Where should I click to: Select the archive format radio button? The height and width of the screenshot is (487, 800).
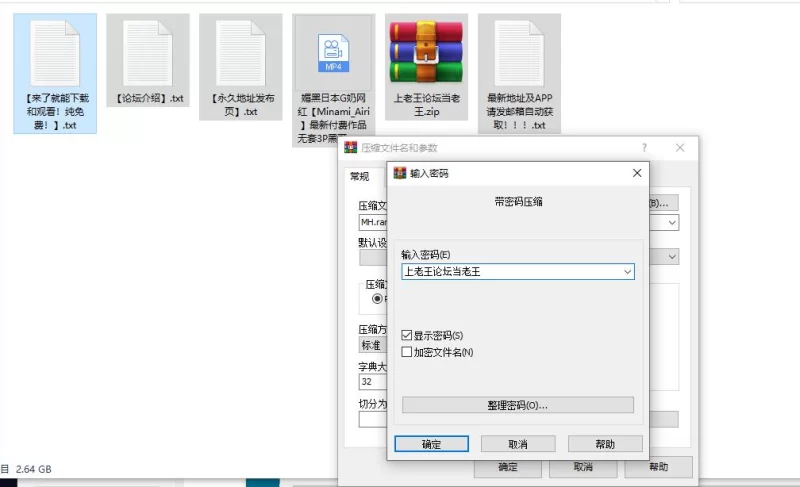tap(378, 298)
